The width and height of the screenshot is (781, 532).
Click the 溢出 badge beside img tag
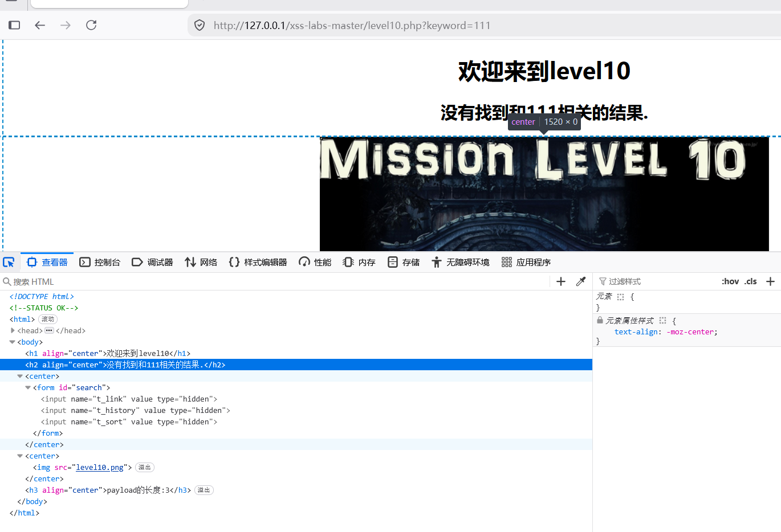click(145, 467)
